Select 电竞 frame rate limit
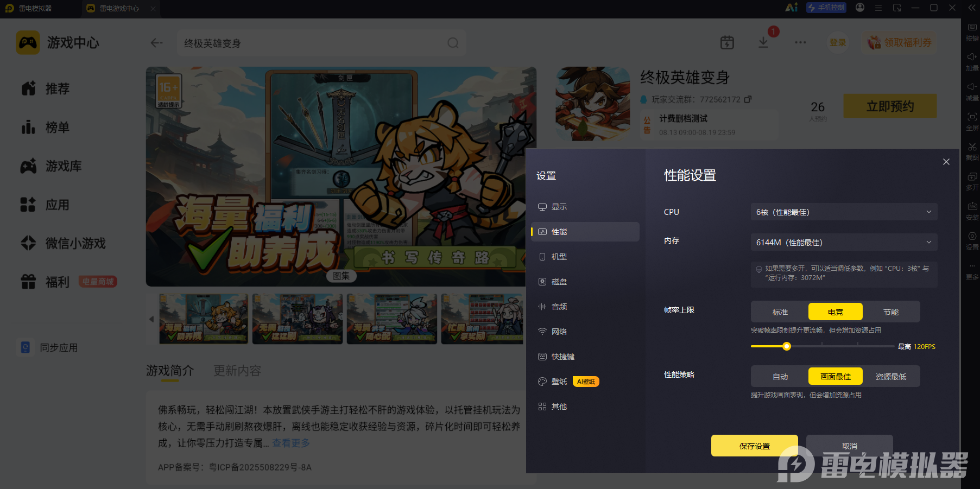Image resolution: width=980 pixels, height=489 pixels. (836, 312)
